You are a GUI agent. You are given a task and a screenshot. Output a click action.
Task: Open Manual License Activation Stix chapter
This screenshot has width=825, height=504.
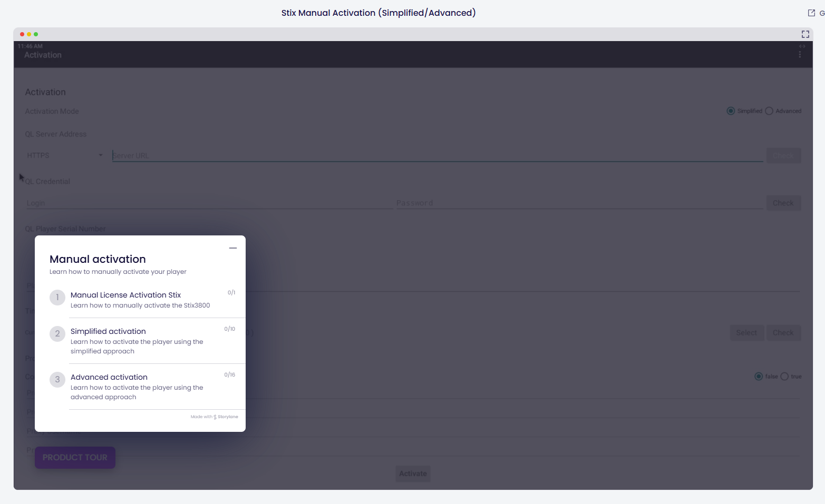point(126,295)
